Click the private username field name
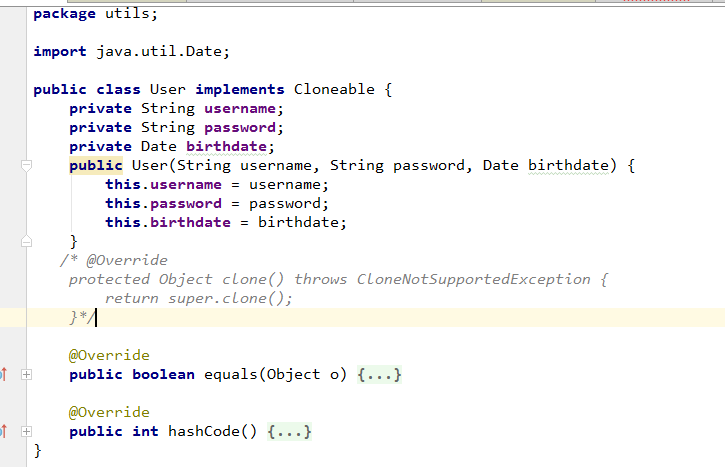 click(x=240, y=109)
